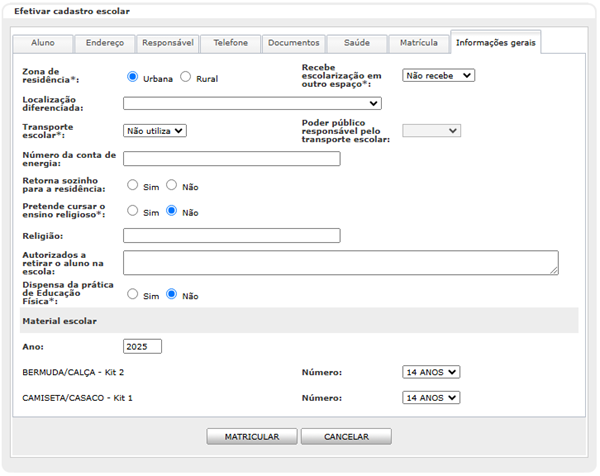The image size is (600, 476).
Task: Select Sim for religious education
Action: click(x=132, y=211)
